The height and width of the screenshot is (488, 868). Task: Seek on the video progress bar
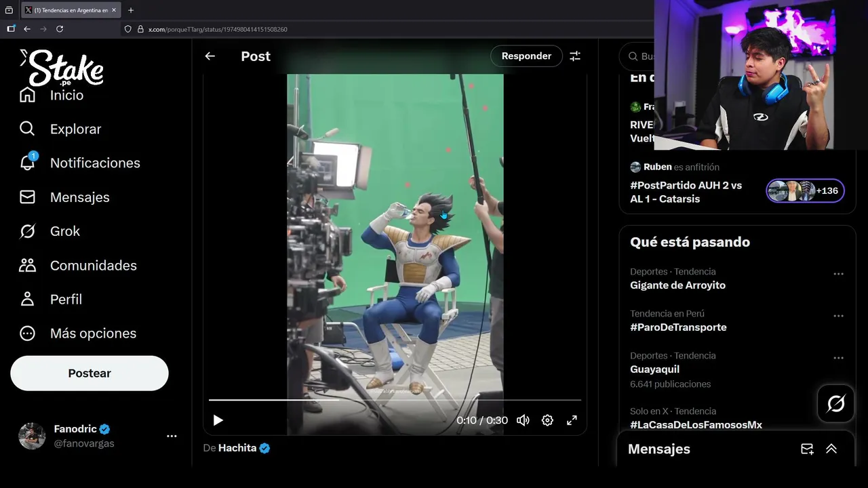pos(394,400)
